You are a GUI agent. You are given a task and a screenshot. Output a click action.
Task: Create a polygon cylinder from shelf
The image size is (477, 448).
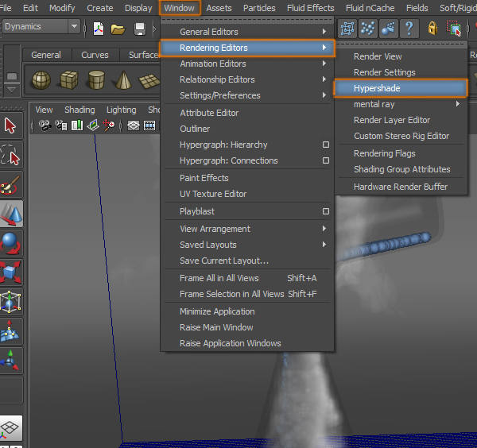96,80
